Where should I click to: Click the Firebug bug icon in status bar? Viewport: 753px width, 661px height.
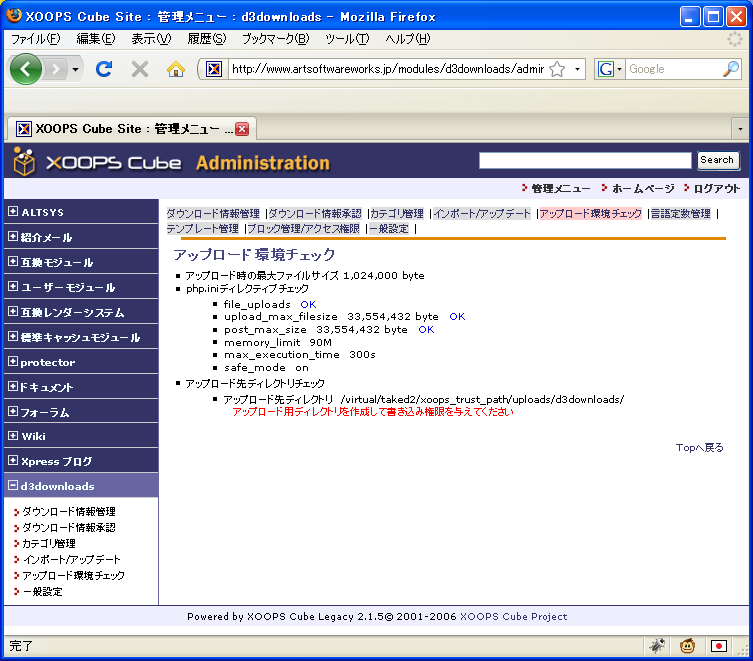click(x=657, y=646)
